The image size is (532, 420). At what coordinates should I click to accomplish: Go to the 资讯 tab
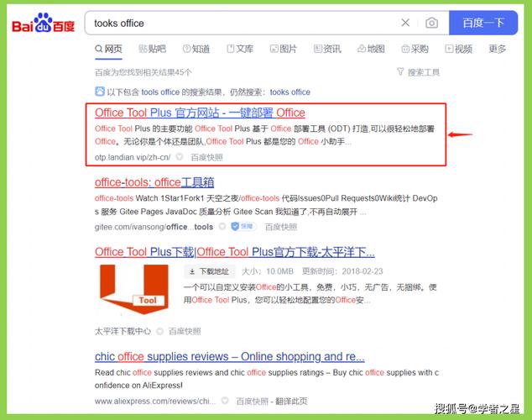[327, 49]
